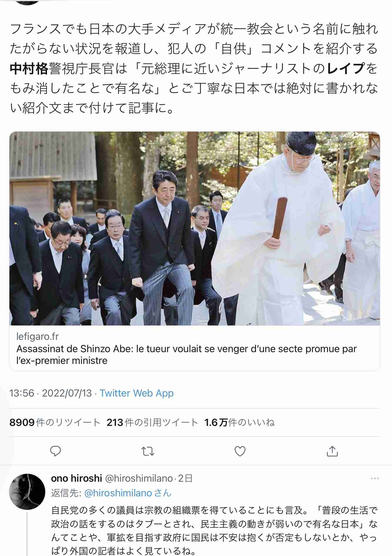View the 213 quote tweets
Viewport: 392px width, 556px height.
pos(152,422)
